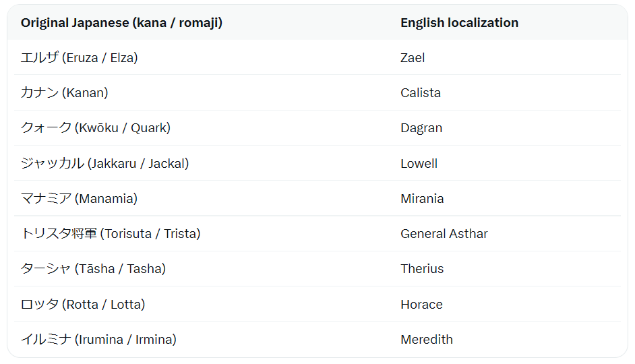This screenshot has height=364, width=635.
Task: Select the ロッタ (Rotta / Lotta) entry
Action: pos(83,304)
